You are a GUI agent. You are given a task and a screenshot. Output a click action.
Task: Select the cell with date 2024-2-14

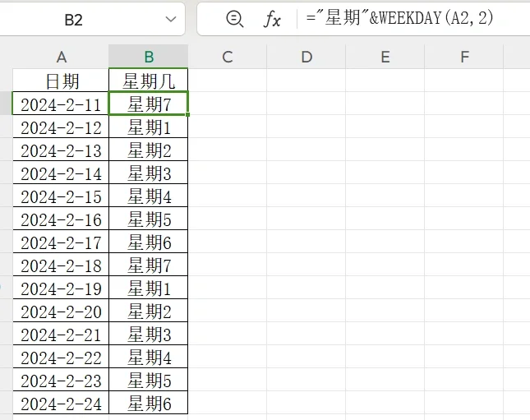61,173
